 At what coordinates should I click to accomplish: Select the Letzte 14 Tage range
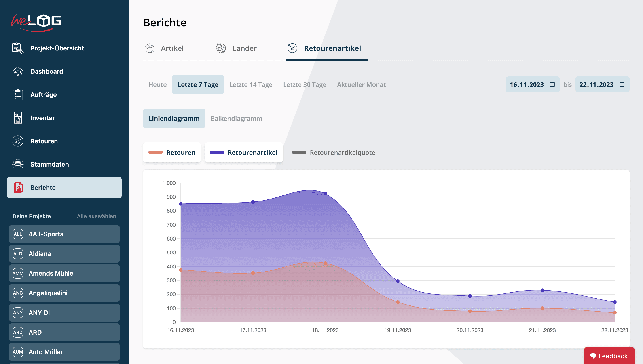251,84
